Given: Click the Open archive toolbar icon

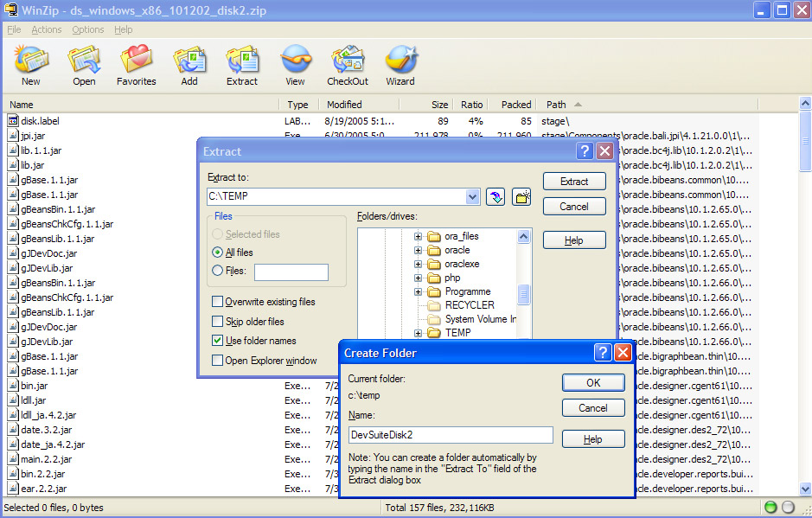Looking at the screenshot, I should (x=84, y=65).
